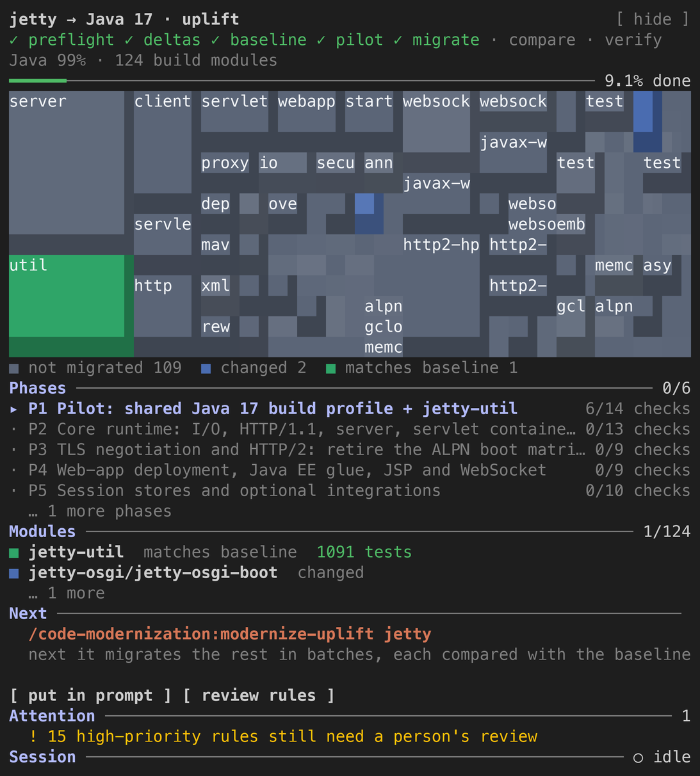Select the verify stage
The height and width of the screenshot is (776, 700).
click(x=633, y=40)
